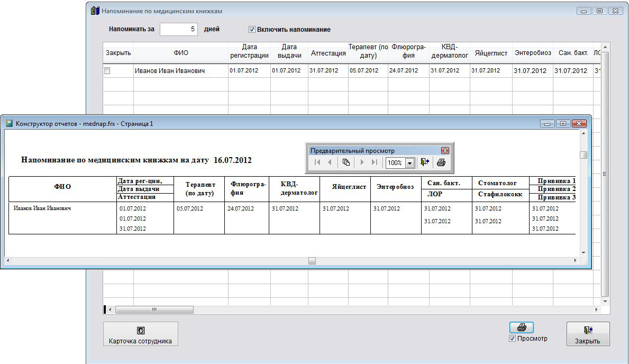Click the Go to page icon in preview toolbar
Viewport: 629px width, 364px height.
[346, 163]
